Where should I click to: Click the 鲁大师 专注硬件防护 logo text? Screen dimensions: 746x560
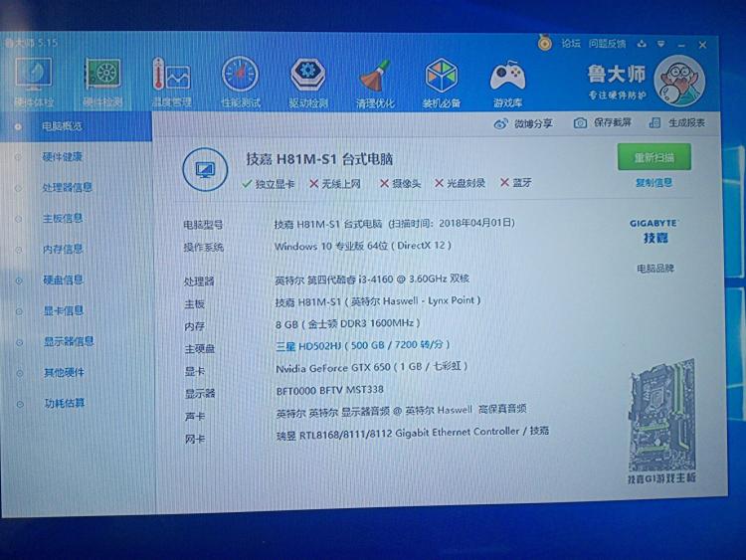click(617, 82)
